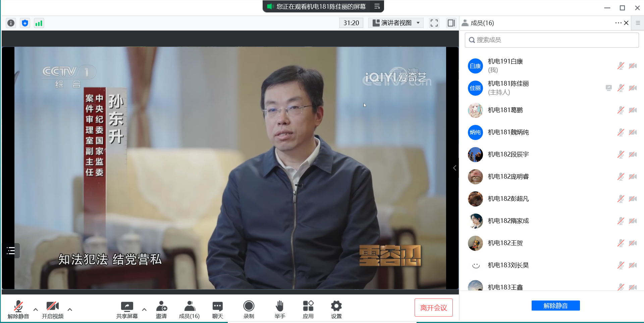
Task: Toggle camera icon for 机电181葛鹏
Action: [633, 110]
